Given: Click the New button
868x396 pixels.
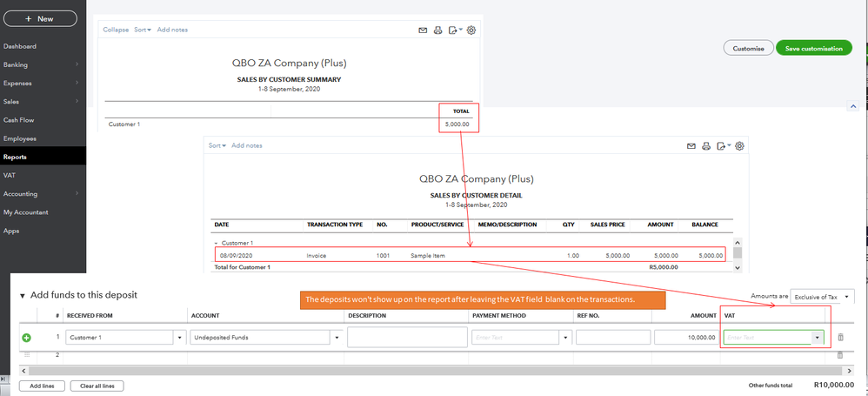Looking at the screenshot, I should [40, 19].
